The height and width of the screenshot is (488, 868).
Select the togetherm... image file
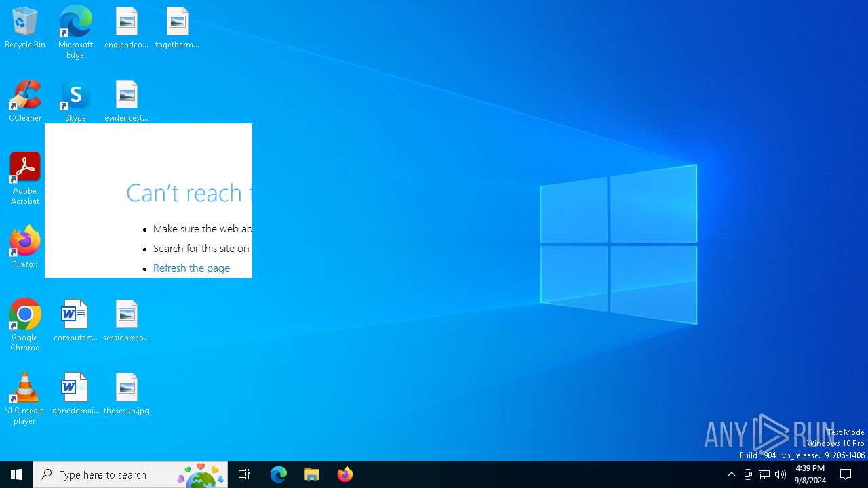tap(177, 28)
